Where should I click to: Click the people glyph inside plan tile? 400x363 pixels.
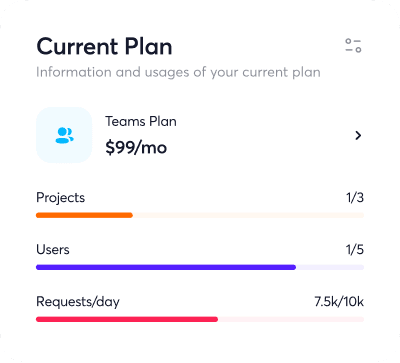[x=64, y=135]
